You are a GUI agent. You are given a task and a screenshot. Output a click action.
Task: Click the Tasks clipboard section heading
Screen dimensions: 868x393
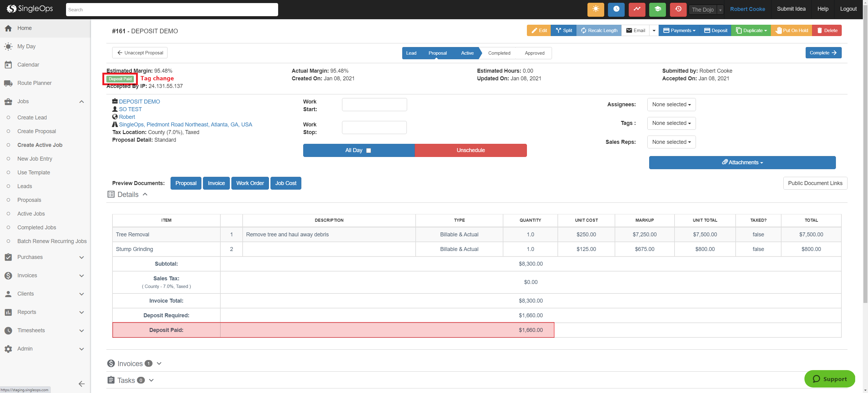coord(126,380)
